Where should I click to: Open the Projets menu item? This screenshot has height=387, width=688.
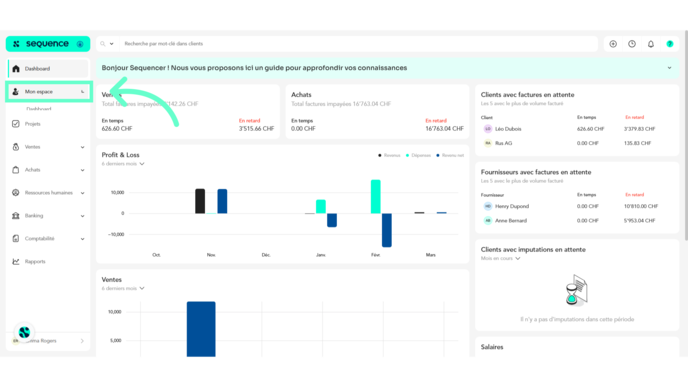(x=48, y=124)
